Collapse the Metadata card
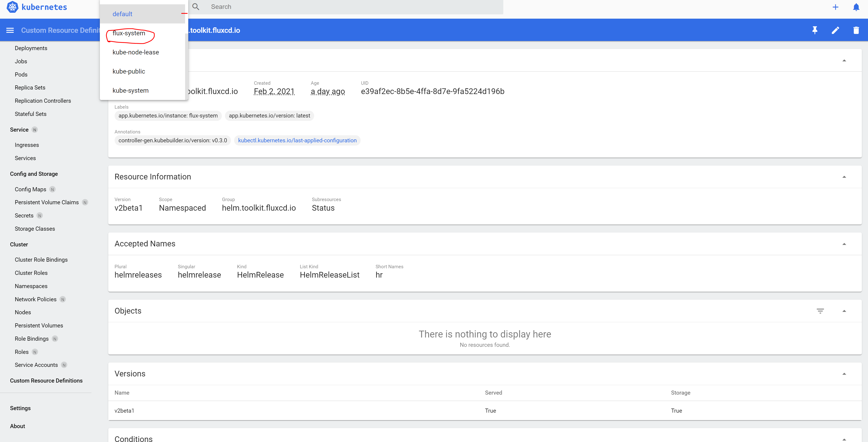This screenshot has height=442, width=868. point(844,61)
